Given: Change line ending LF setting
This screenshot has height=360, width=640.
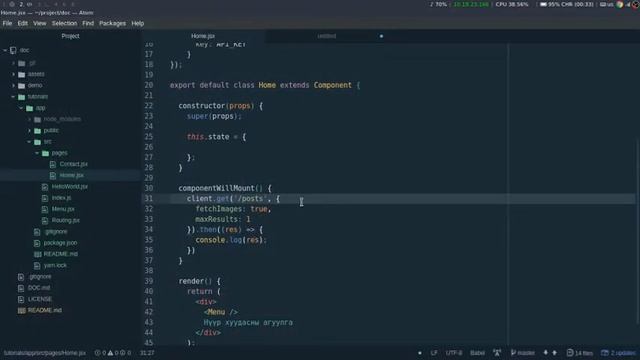Looking at the screenshot, I should pos(434,353).
